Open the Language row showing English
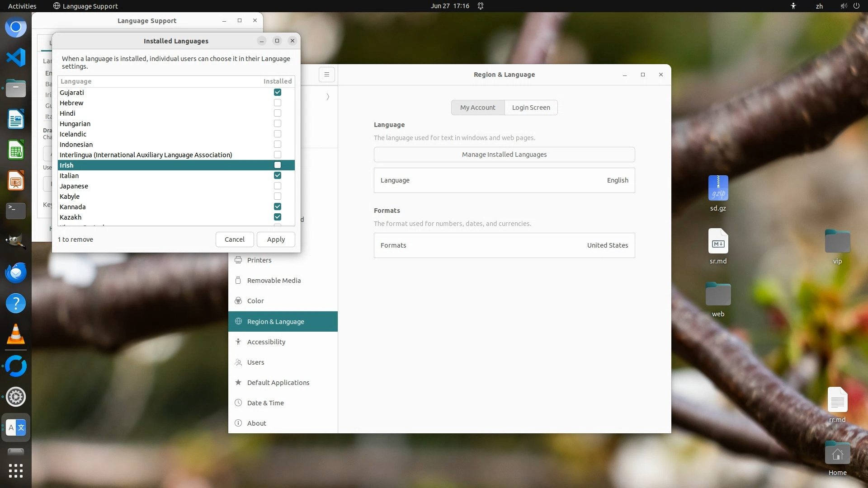This screenshot has height=488, width=868. [504, 180]
